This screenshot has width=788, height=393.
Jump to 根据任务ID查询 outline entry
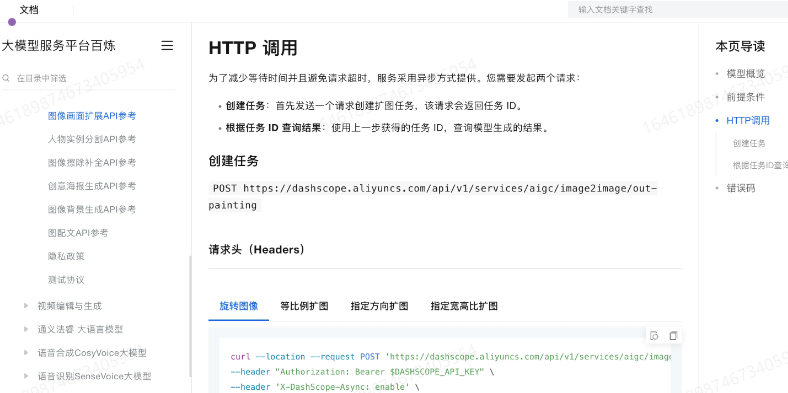pyautogui.click(x=760, y=165)
